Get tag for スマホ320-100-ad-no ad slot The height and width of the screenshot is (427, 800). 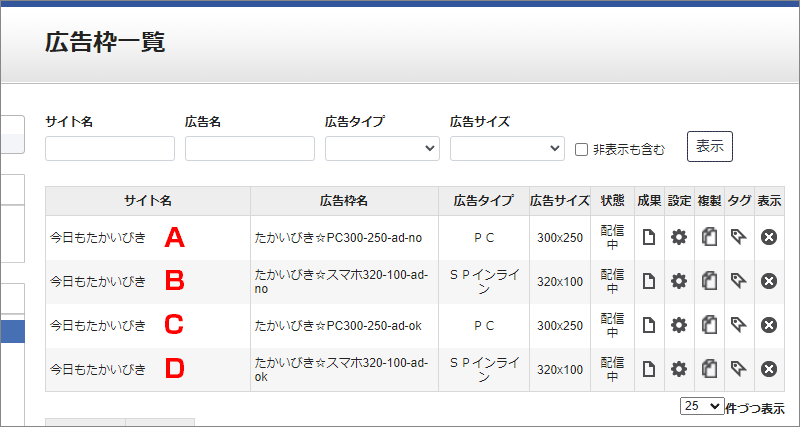click(x=738, y=281)
